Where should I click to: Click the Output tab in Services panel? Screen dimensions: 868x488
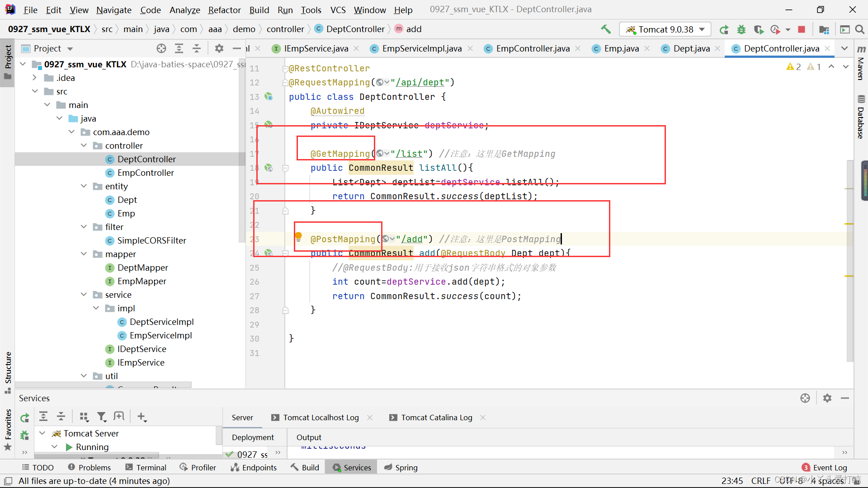coord(309,437)
